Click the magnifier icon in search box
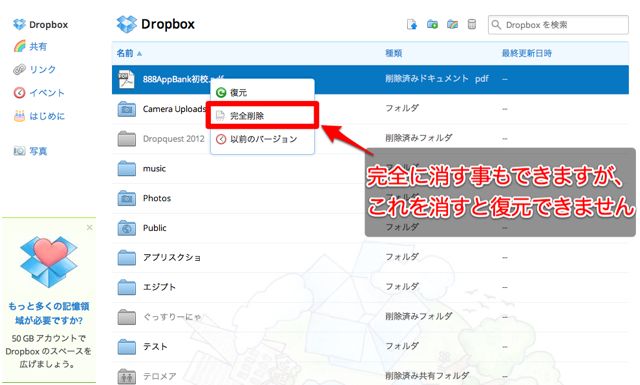 tap(496, 24)
